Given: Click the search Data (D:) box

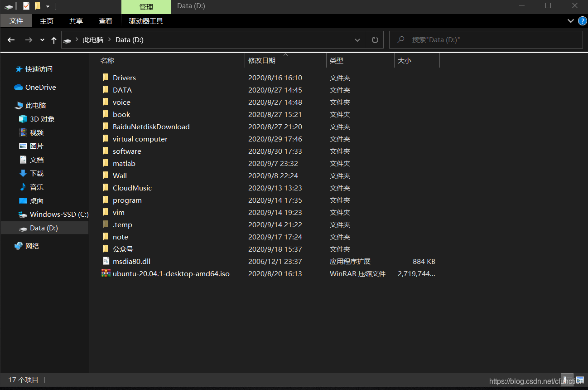Looking at the screenshot, I should click(486, 40).
